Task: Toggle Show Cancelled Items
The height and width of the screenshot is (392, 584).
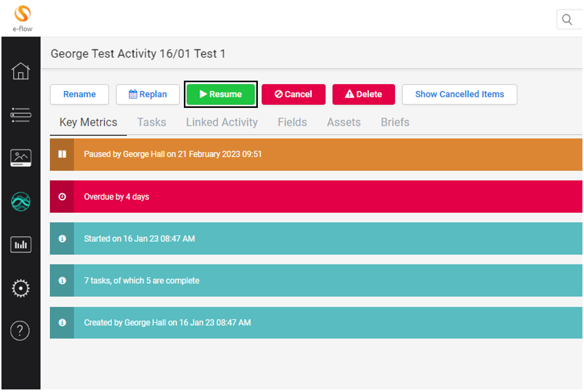Action: [x=459, y=95]
